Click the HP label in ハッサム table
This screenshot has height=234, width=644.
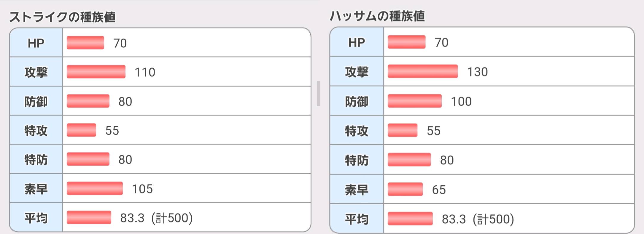point(357,43)
